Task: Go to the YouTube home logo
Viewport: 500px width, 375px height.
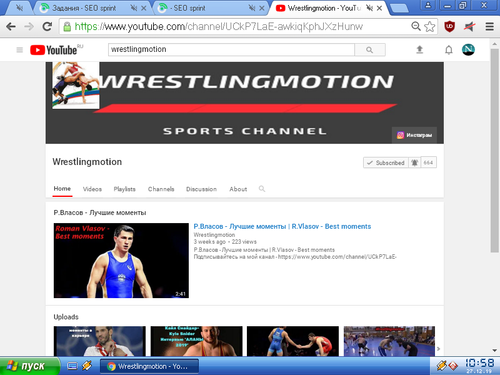Action: 54,50
